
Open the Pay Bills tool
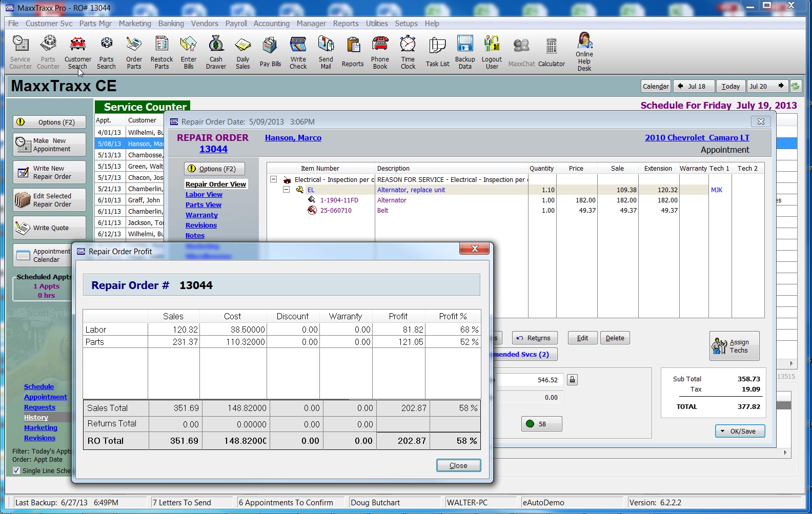pyautogui.click(x=270, y=52)
